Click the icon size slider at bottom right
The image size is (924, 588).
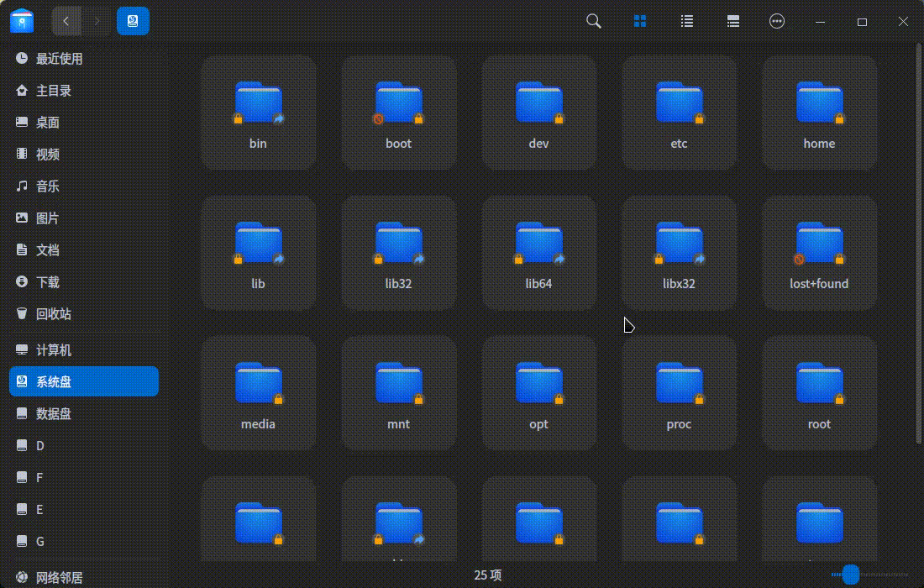(848, 575)
